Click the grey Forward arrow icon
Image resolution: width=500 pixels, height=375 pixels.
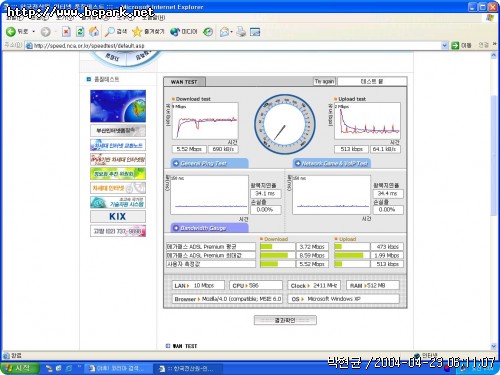pyautogui.click(x=45, y=32)
